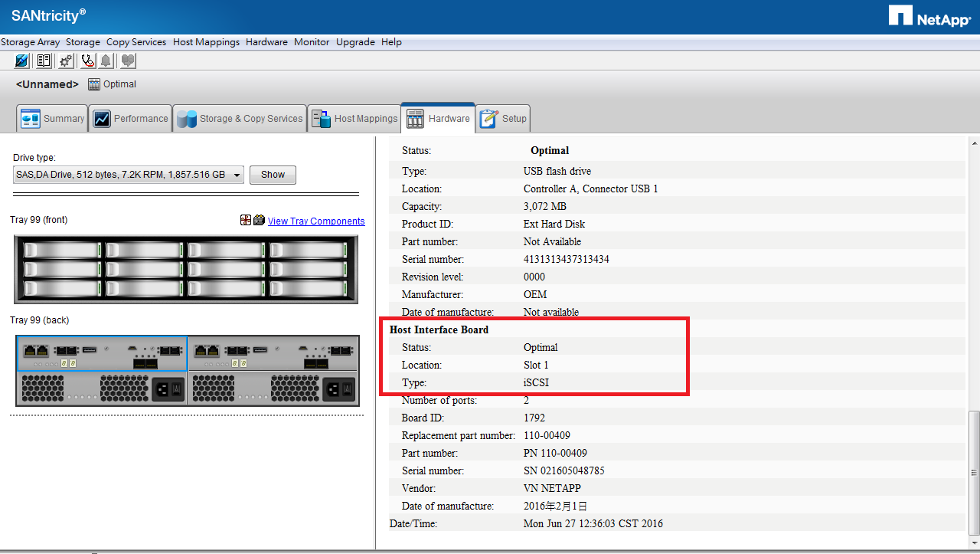Select drive in third row, fourth column of Tray 99 front

click(309, 288)
